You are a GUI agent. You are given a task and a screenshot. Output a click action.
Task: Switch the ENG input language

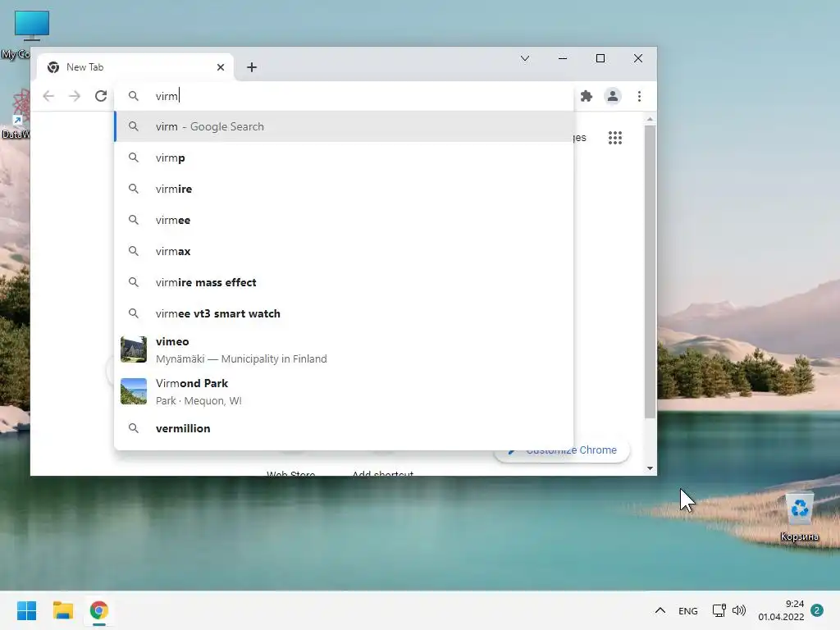688,610
